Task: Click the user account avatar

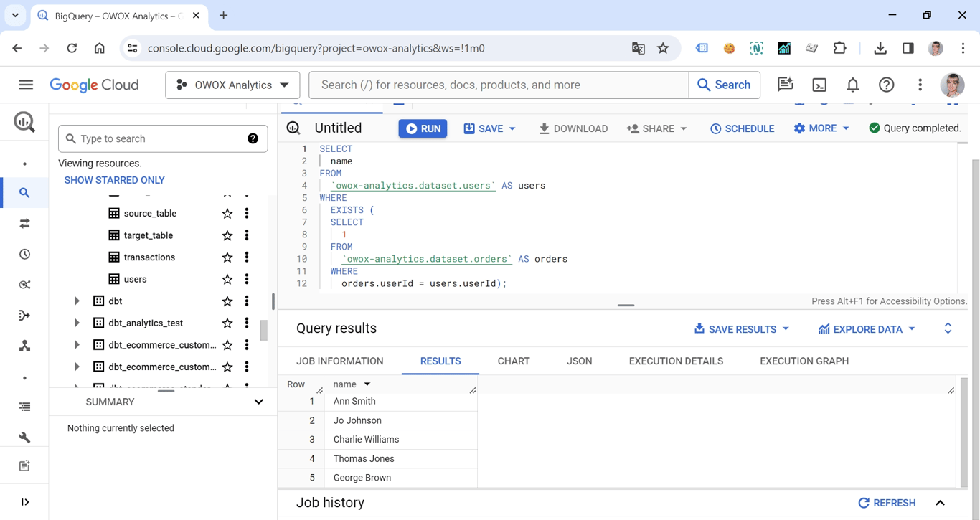Action: click(953, 85)
